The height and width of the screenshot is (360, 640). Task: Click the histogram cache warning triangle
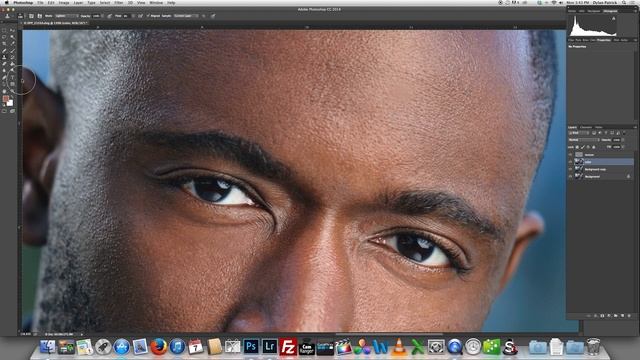(x=613, y=18)
